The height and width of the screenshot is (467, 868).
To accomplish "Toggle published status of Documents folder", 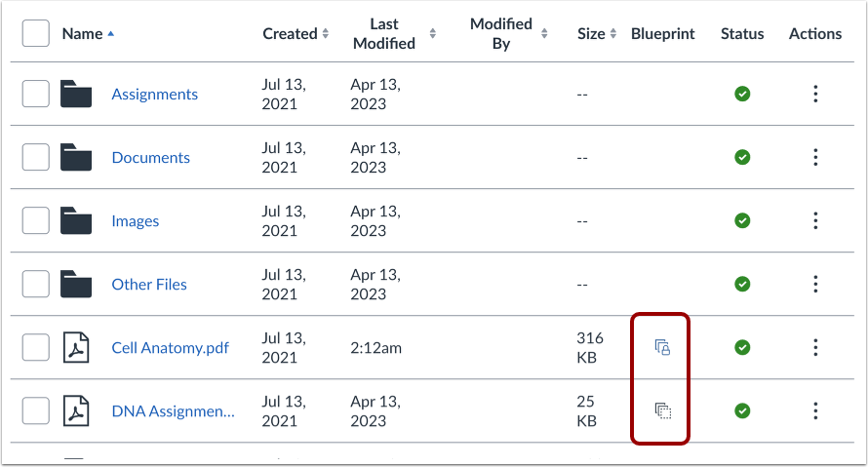I will tap(742, 157).
